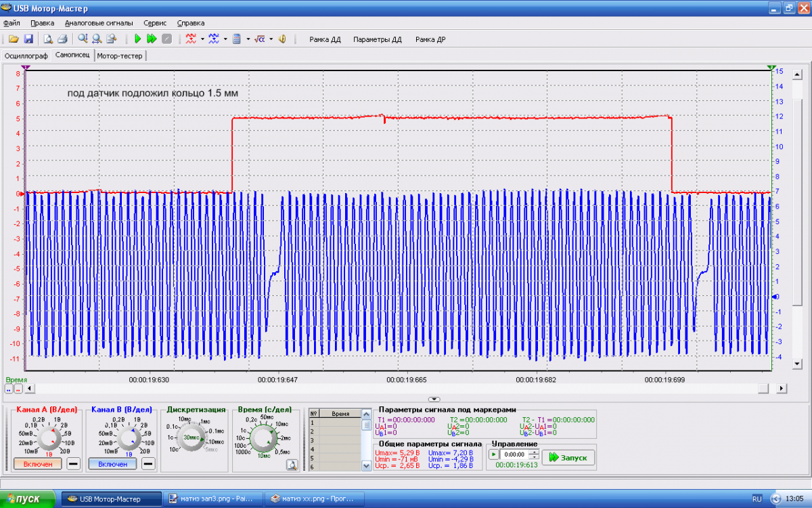Click the Время time-per-division knob

pos(263,440)
